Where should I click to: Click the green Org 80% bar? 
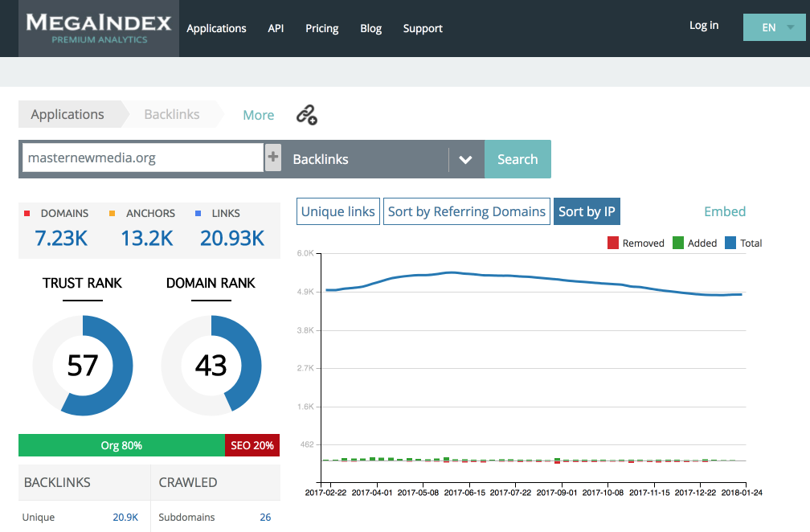coord(122,445)
